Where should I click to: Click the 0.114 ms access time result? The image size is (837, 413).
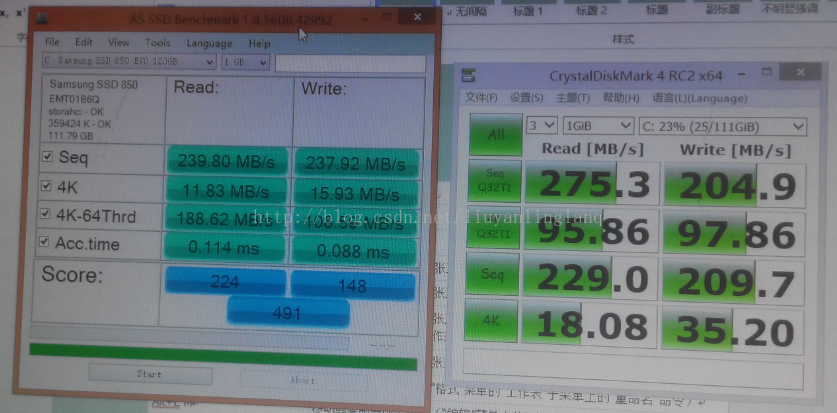point(224,247)
